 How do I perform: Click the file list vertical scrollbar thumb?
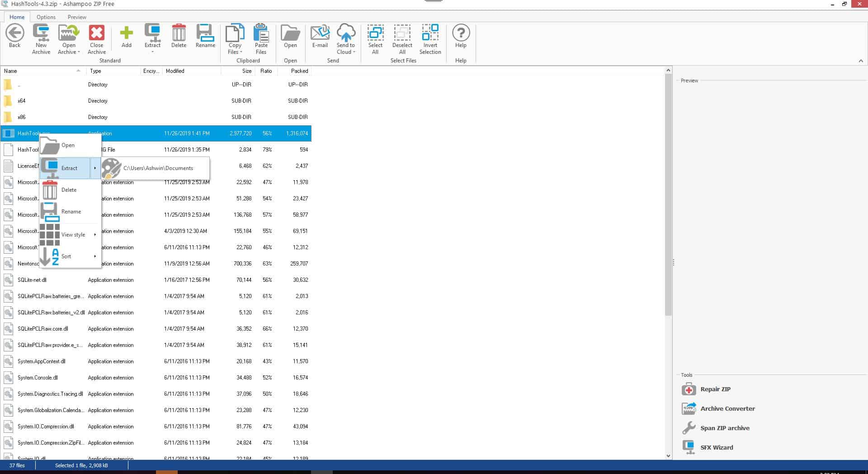coord(668,194)
